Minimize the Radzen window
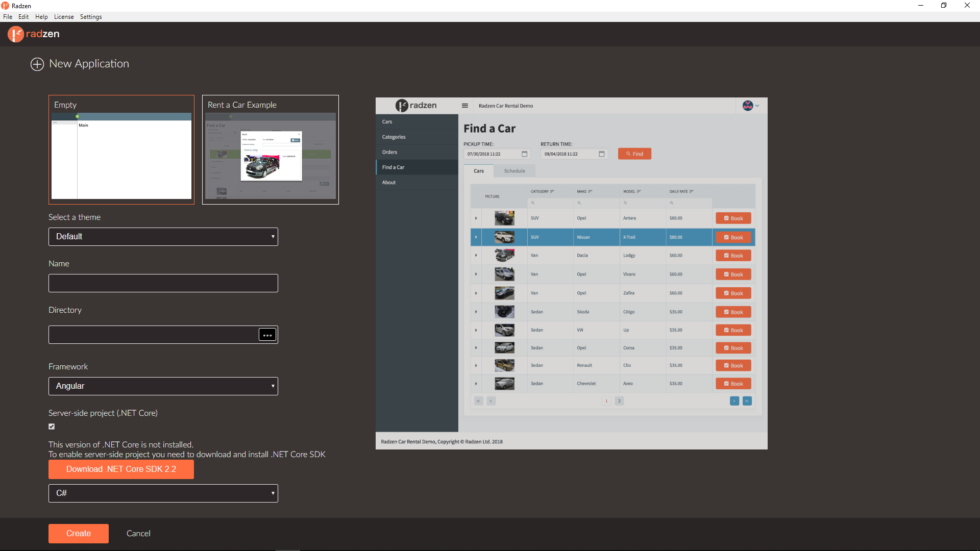This screenshot has width=980, height=551. click(921, 6)
